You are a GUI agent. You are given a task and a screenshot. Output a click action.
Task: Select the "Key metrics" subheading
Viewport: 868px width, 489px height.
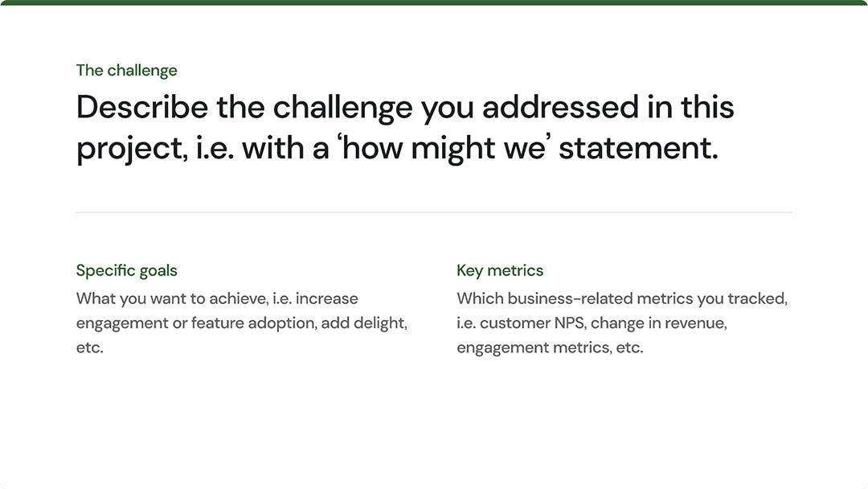(x=500, y=270)
